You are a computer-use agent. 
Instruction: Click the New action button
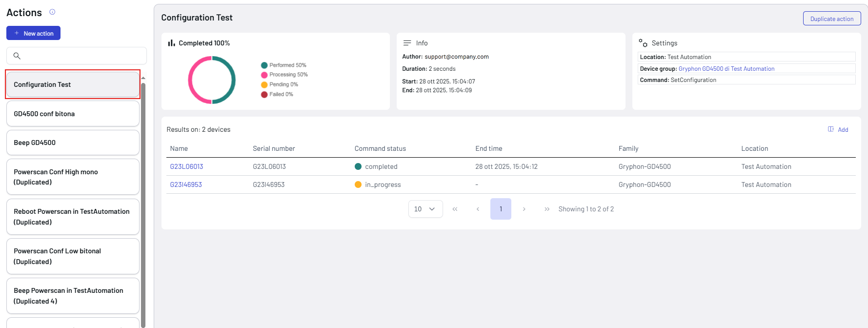coord(33,33)
